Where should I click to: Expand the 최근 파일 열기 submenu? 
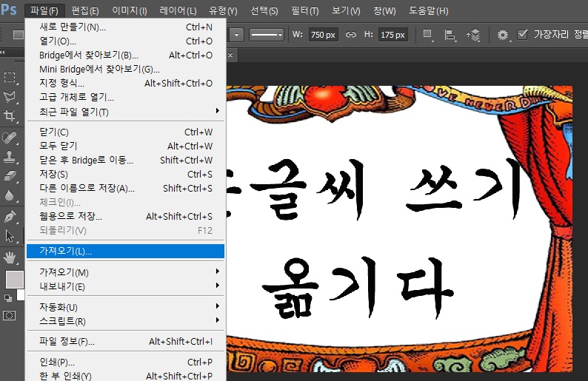coord(218,111)
